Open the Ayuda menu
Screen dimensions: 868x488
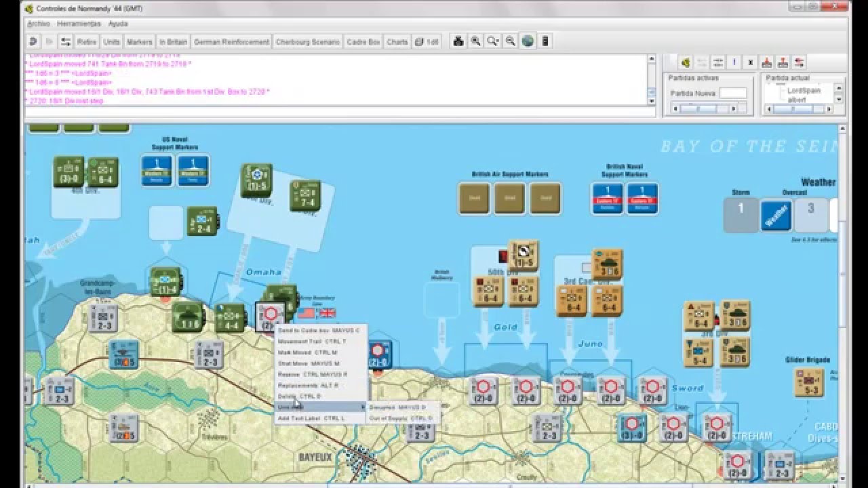point(118,24)
